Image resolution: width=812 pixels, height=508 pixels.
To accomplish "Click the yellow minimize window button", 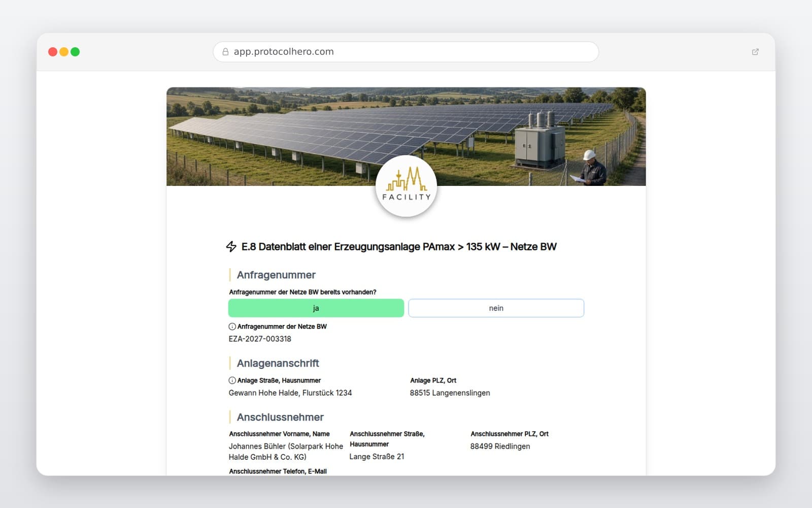I will [x=64, y=52].
